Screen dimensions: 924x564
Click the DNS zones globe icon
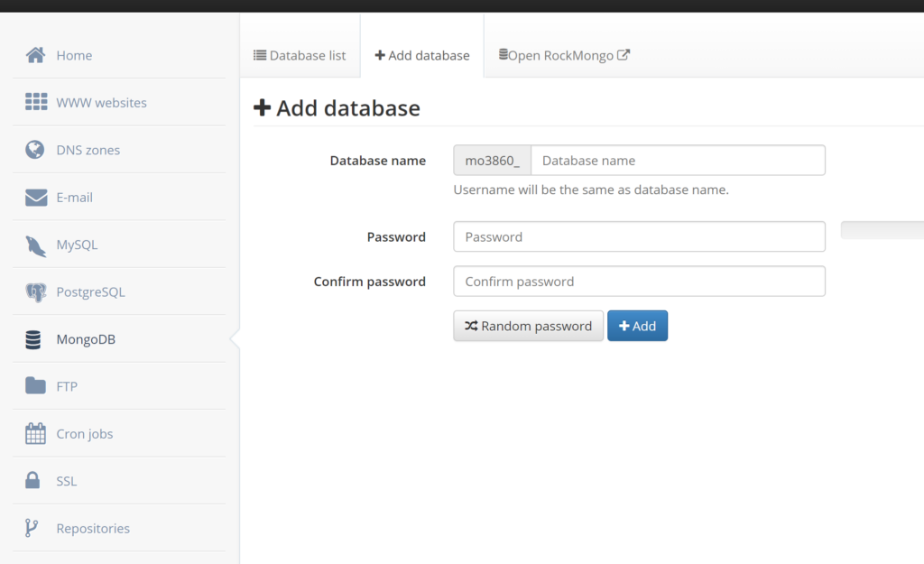point(35,150)
